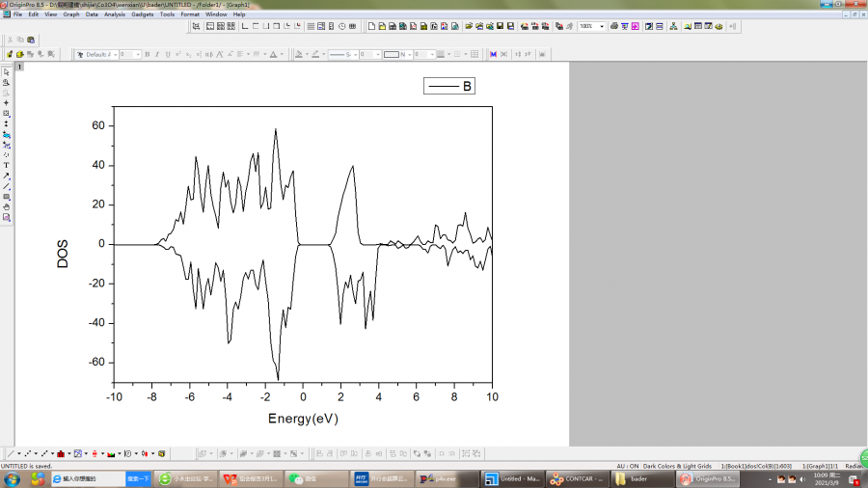868x488 pixels.
Task: Open the Gadgets menu
Action: [142, 14]
